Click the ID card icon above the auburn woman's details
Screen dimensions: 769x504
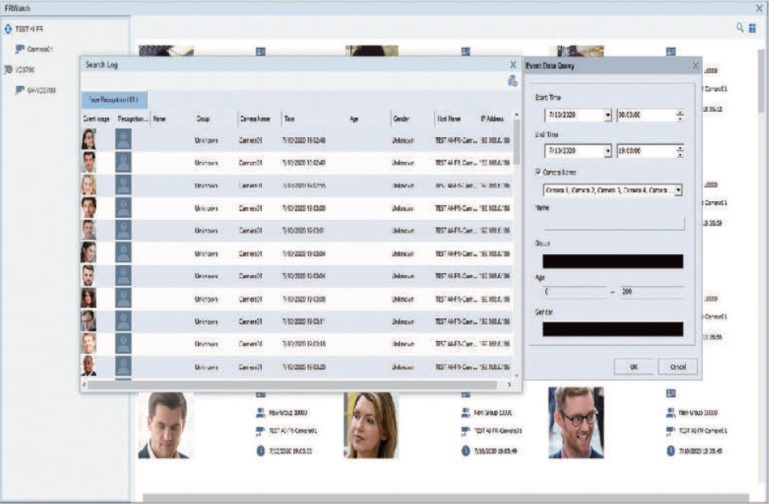click(x=465, y=394)
